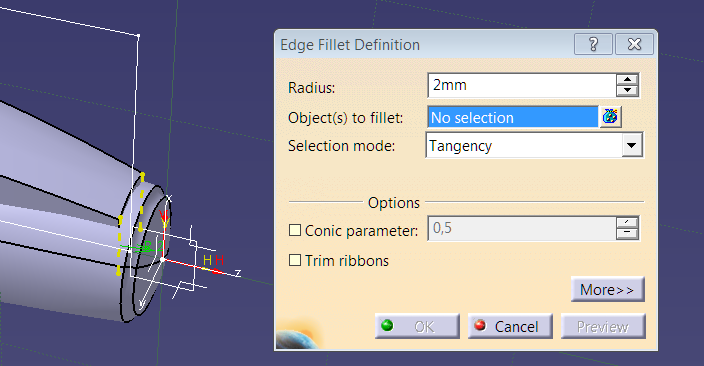Open the Selection mode dropdown arrow

pos(632,146)
